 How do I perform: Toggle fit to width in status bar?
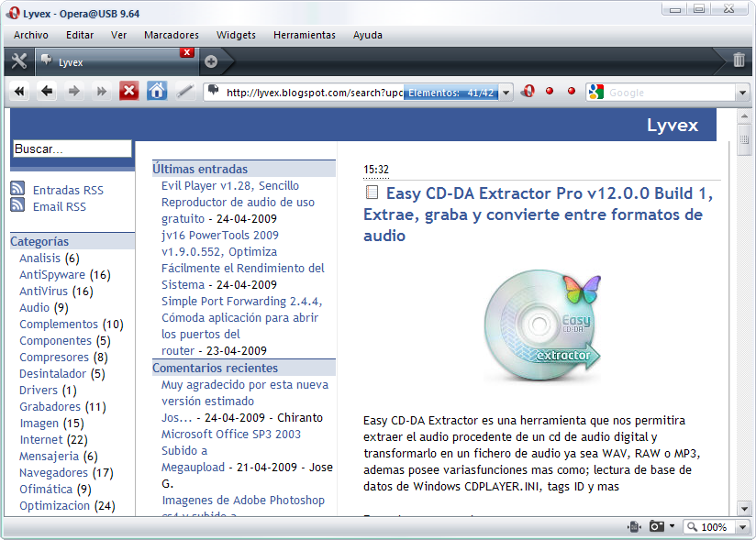[x=633, y=527]
